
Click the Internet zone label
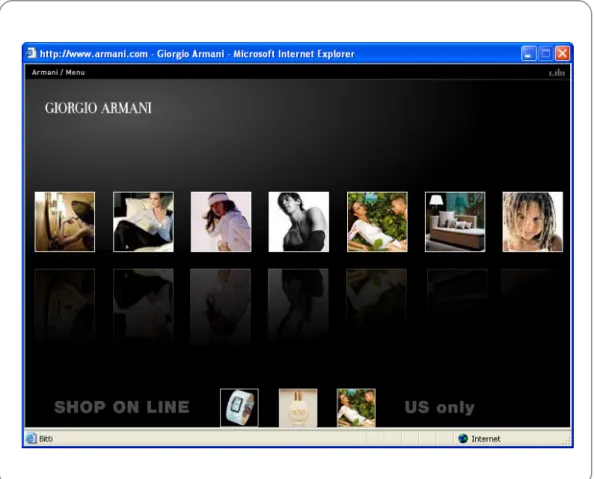coord(486,439)
